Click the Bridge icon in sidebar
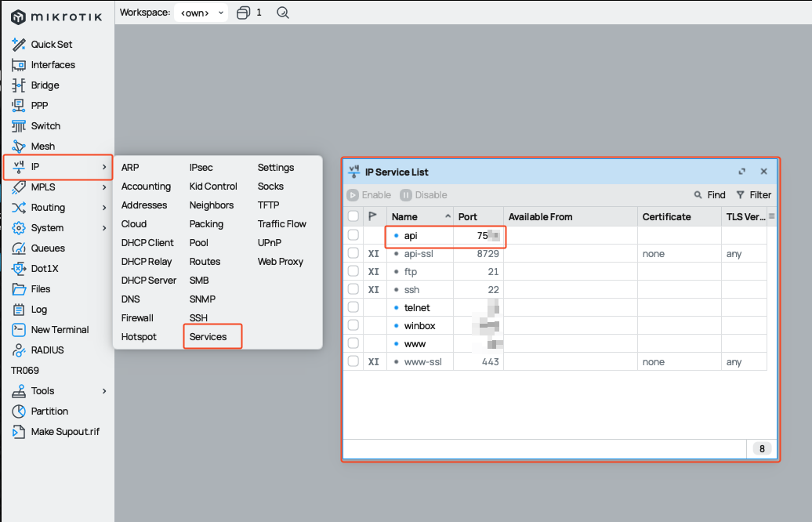Screen dimensions: 812x522 (19, 85)
